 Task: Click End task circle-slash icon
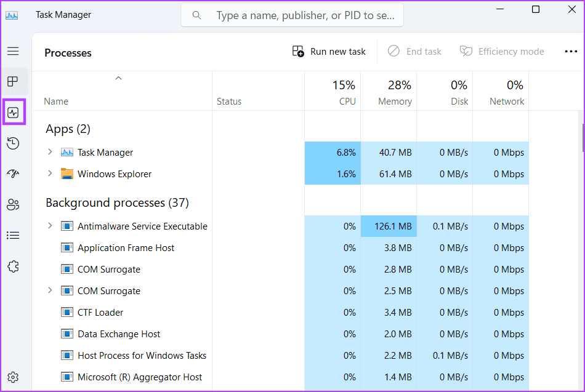pos(393,51)
